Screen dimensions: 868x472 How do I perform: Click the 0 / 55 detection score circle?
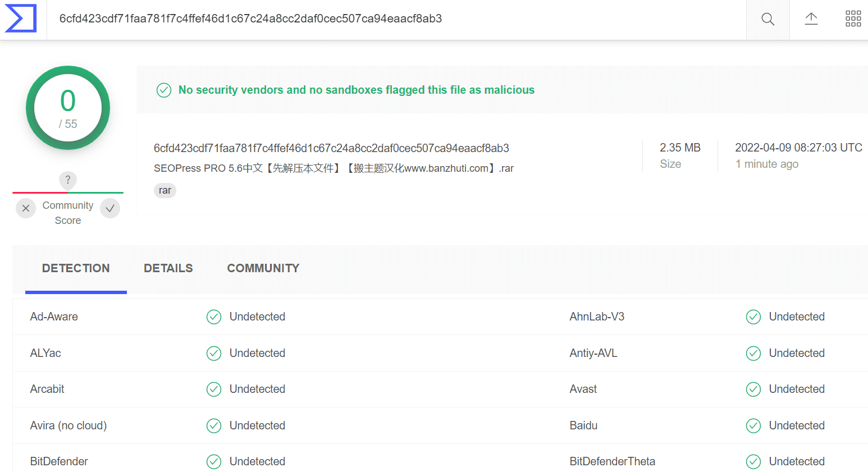coord(68,108)
